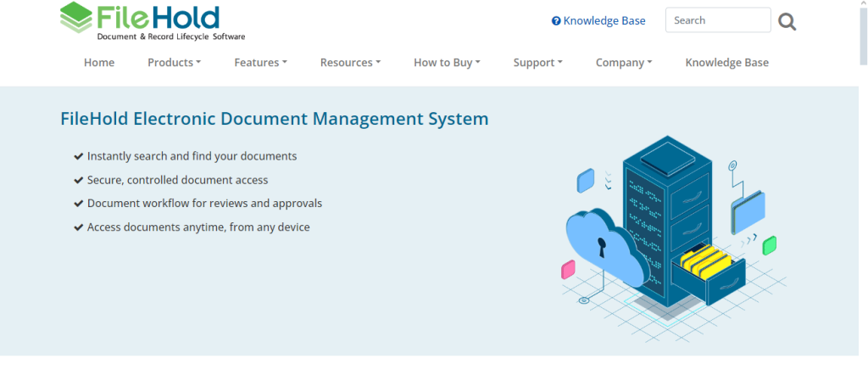Screen dimensions: 868x381
Task: Click the checkmark beside Instantly search
Action: [x=78, y=156]
